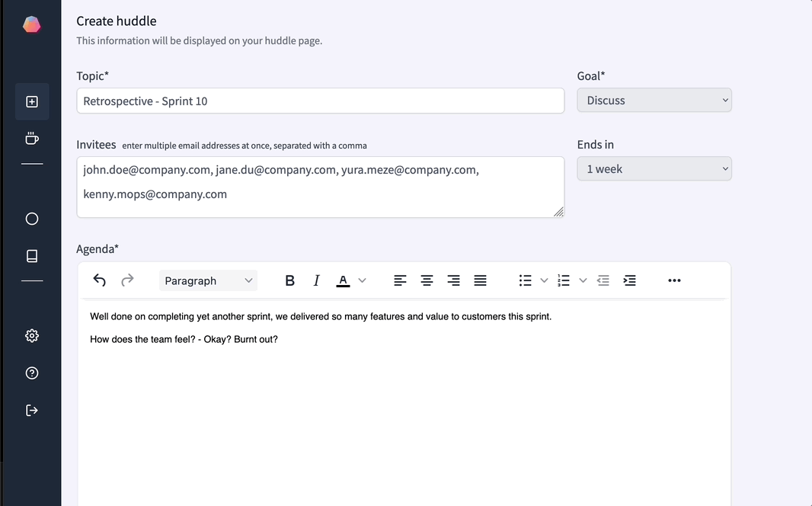Toggle bold formatting in the agenda editor
The height and width of the screenshot is (506, 812).
click(289, 280)
